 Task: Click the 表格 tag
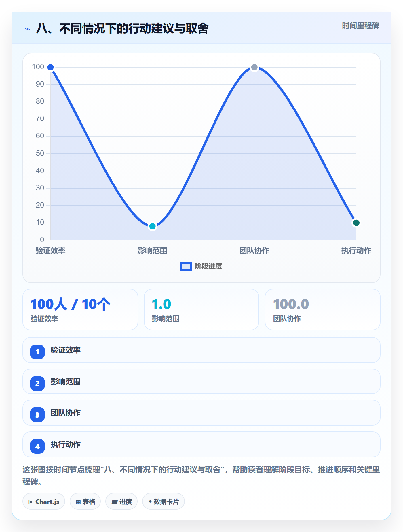pos(85,502)
